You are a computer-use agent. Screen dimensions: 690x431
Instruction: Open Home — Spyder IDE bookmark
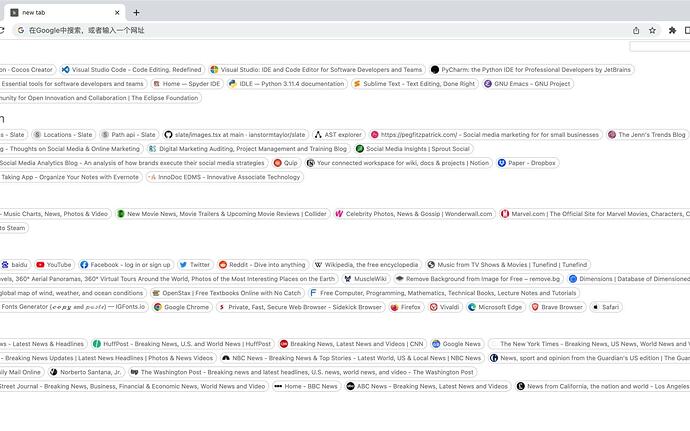pyautogui.click(x=187, y=84)
